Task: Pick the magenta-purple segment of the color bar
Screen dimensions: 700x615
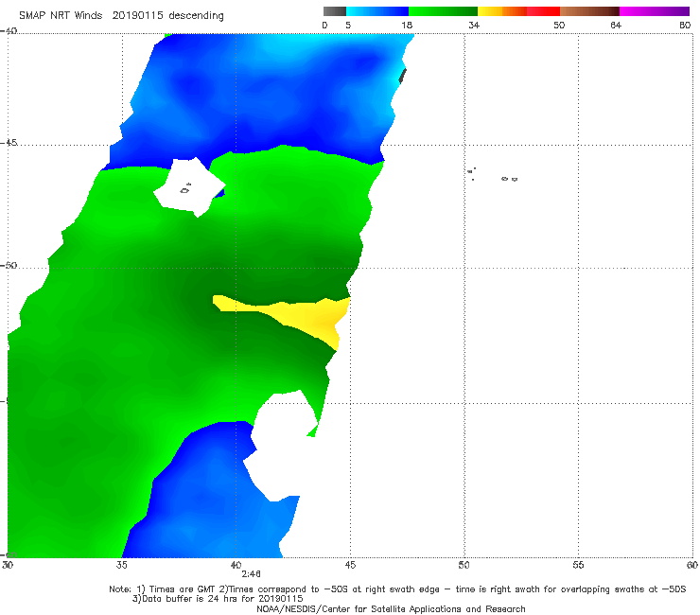Action: pyautogui.click(x=655, y=11)
